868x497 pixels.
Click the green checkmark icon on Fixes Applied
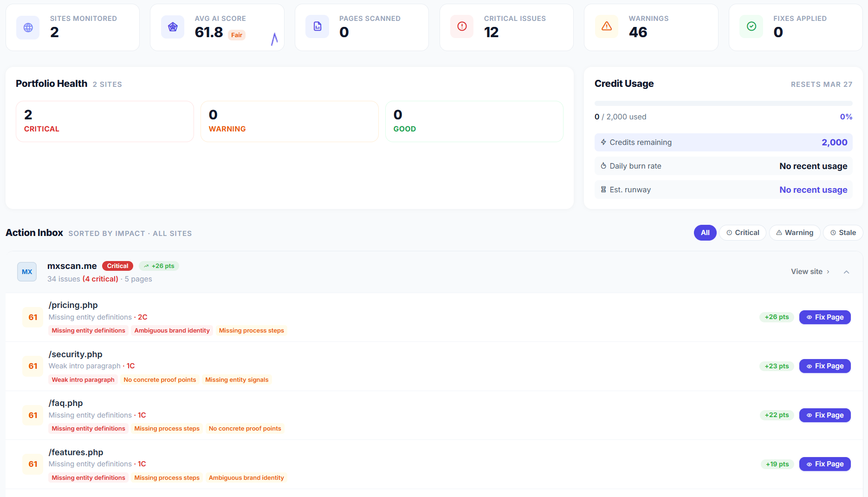click(751, 26)
